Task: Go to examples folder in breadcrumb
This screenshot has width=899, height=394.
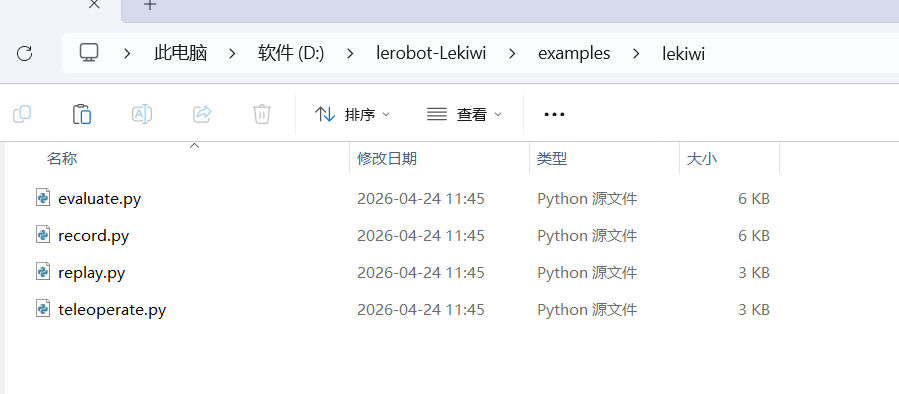Action: (574, 53)
